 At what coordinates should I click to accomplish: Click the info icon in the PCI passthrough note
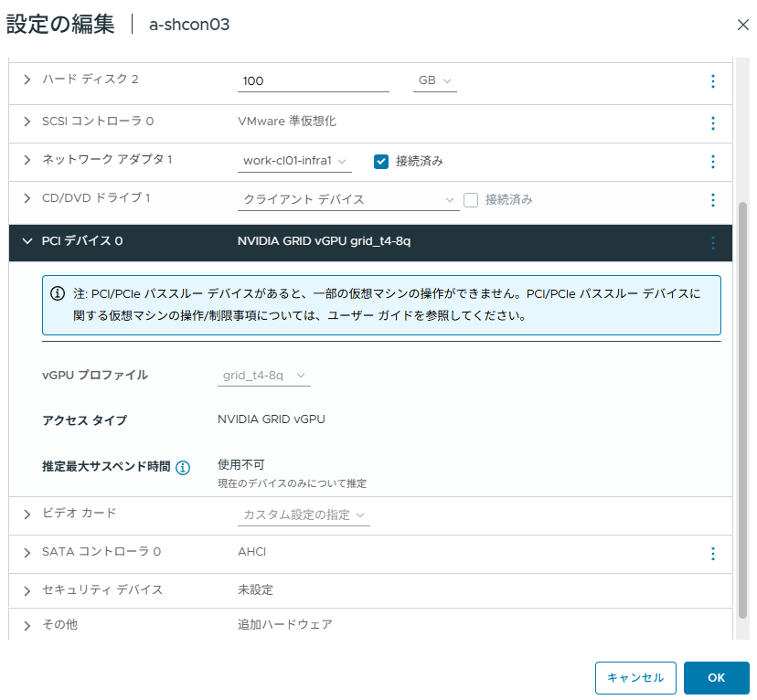click(58, 293)
